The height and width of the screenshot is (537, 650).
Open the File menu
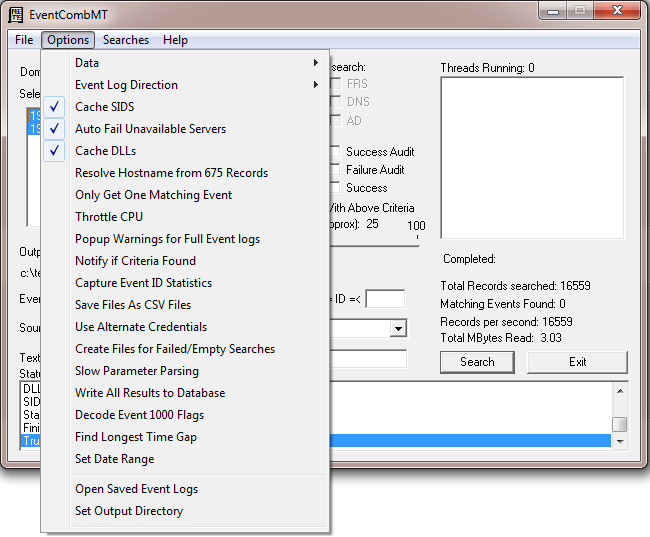[x=24, y=40]
